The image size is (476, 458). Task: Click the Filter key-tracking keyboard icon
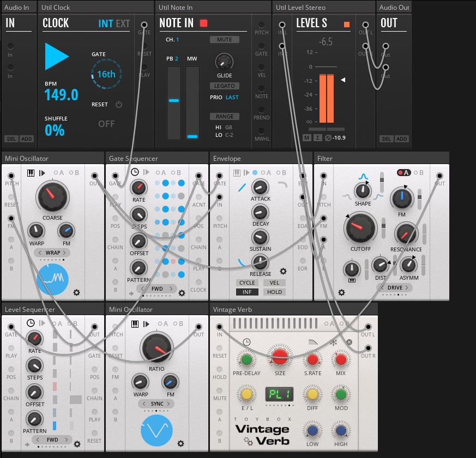352,280
